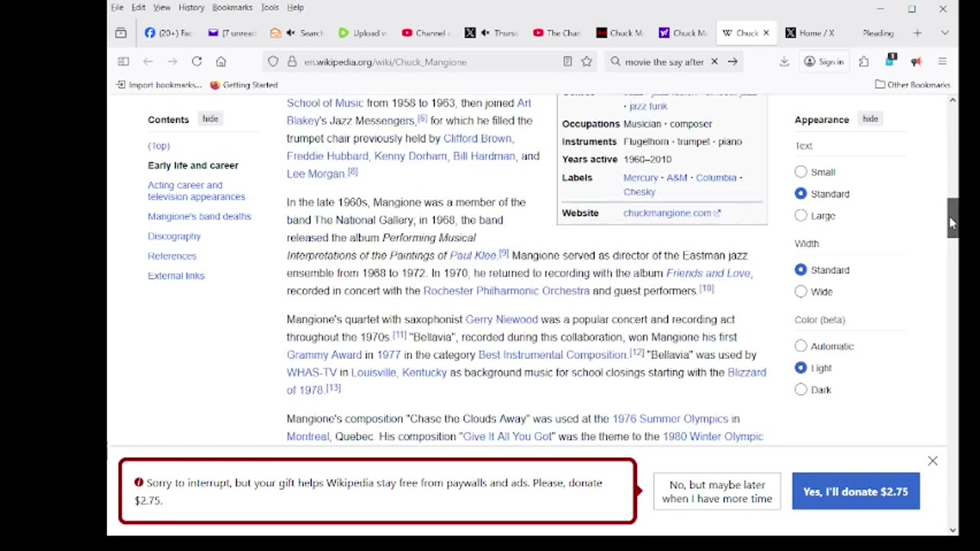The image size is (980, 551).
Task: Switch to the Upload tab
Action: [x=363, y=33]
